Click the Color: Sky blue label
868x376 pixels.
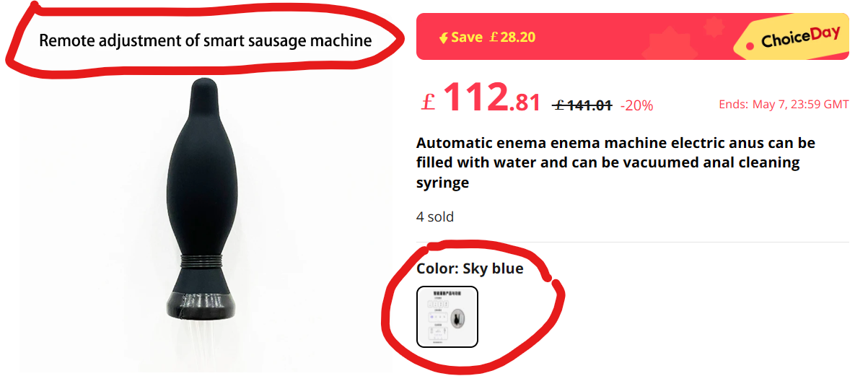470,269
